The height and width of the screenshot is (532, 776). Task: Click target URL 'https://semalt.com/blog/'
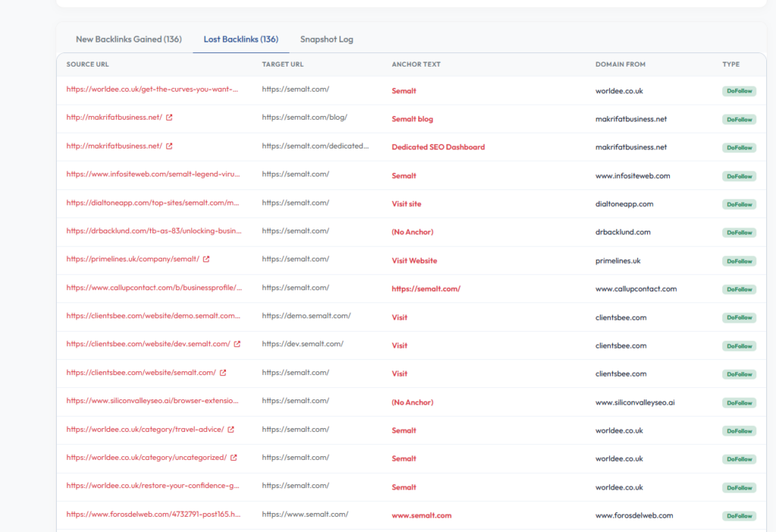click(305, 117)
